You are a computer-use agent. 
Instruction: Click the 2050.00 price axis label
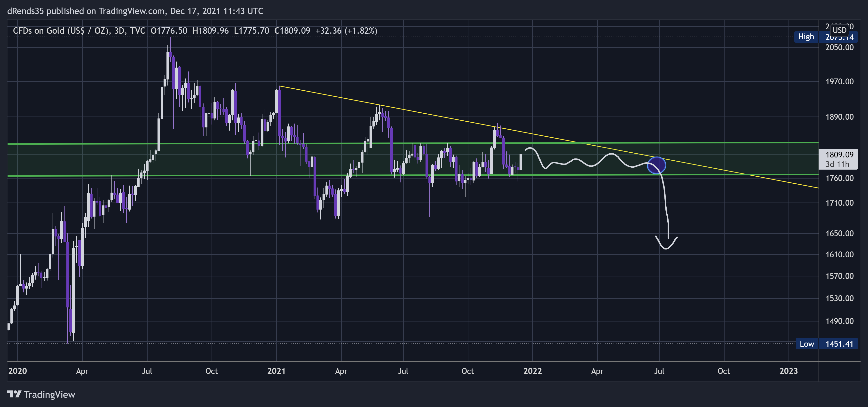click(839, 47)
